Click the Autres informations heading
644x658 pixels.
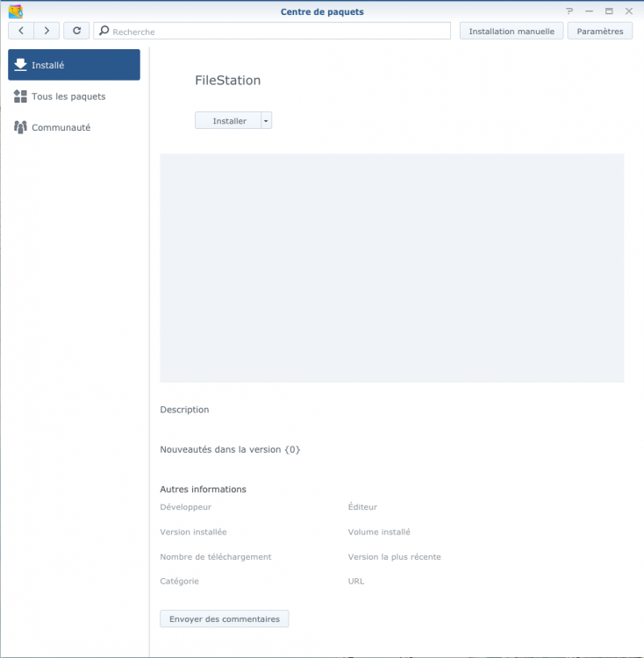pos(203,490)
